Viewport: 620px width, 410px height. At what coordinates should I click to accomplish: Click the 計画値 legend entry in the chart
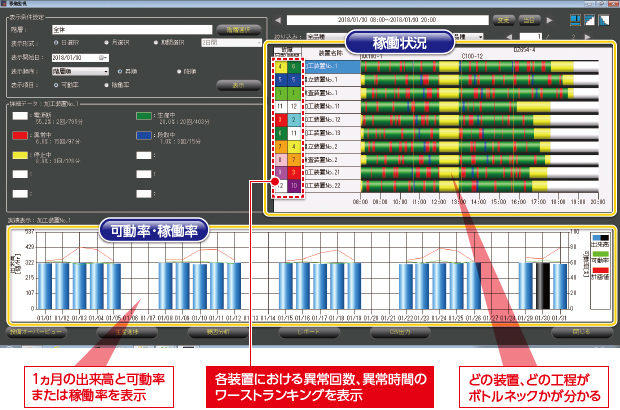599,273
